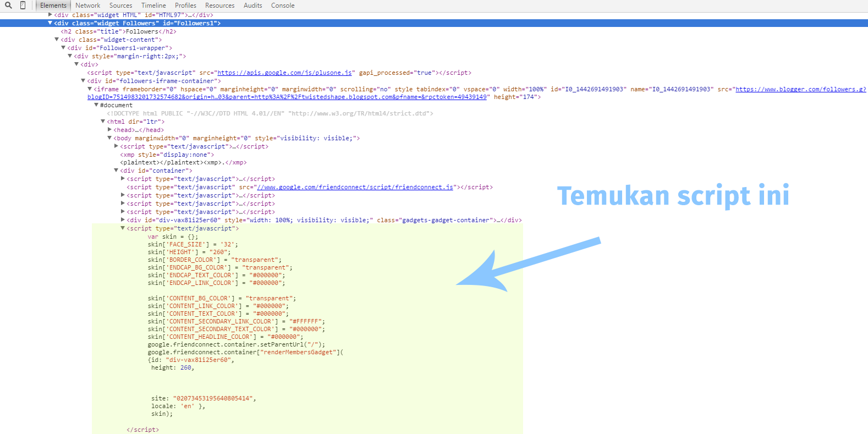Select the xmp style="display:none" line
Viewport: 868px width, 434px height.
click(167, 155)
